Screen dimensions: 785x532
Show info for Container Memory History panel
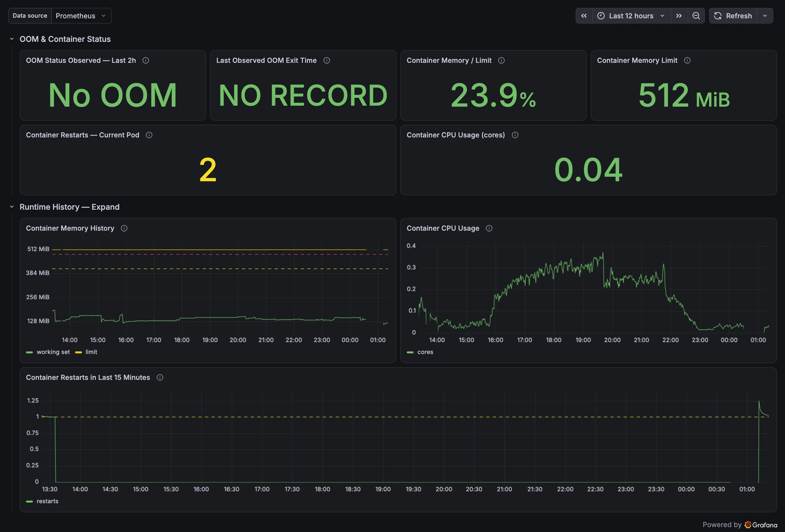[124, 228]
